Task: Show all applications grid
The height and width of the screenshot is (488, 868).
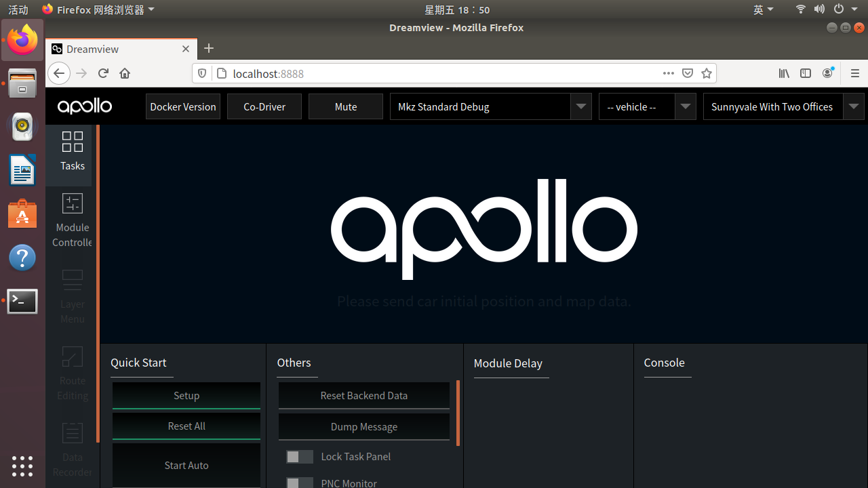Action: tap(22, 466)
